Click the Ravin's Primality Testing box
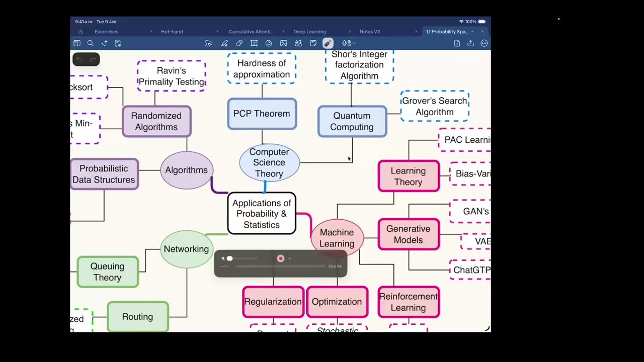644x362 pixels. coord(172,76)
